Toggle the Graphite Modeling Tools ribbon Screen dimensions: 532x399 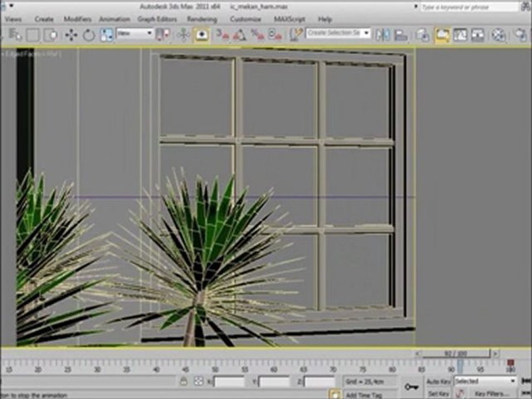tap(442, 35)
